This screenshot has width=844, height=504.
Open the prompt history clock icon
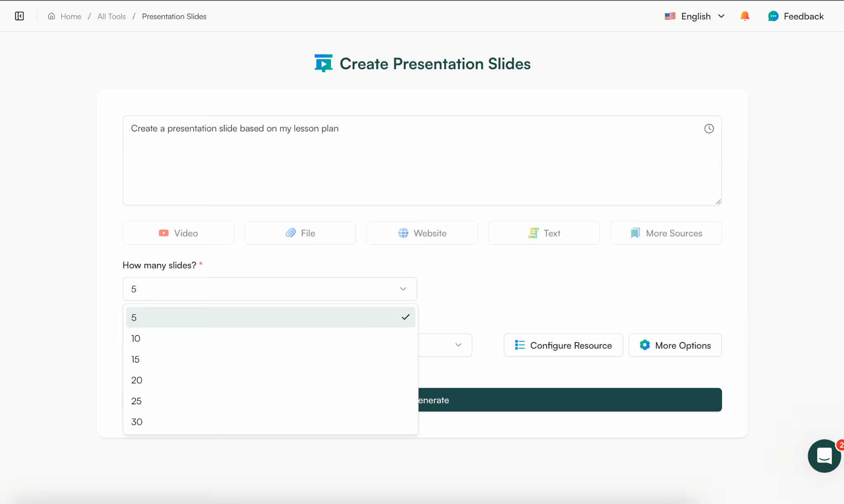[x=709, y=128]
